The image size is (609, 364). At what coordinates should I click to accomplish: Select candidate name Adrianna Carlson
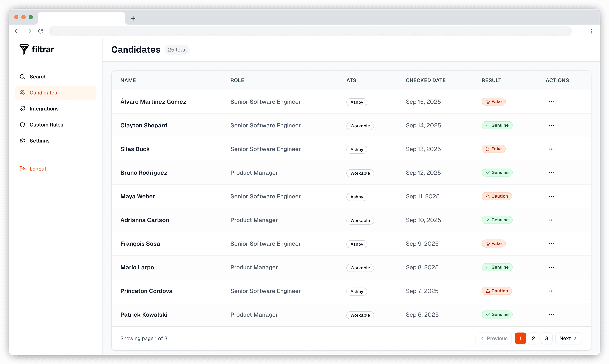pyautogui.click(x=145, y=220)
